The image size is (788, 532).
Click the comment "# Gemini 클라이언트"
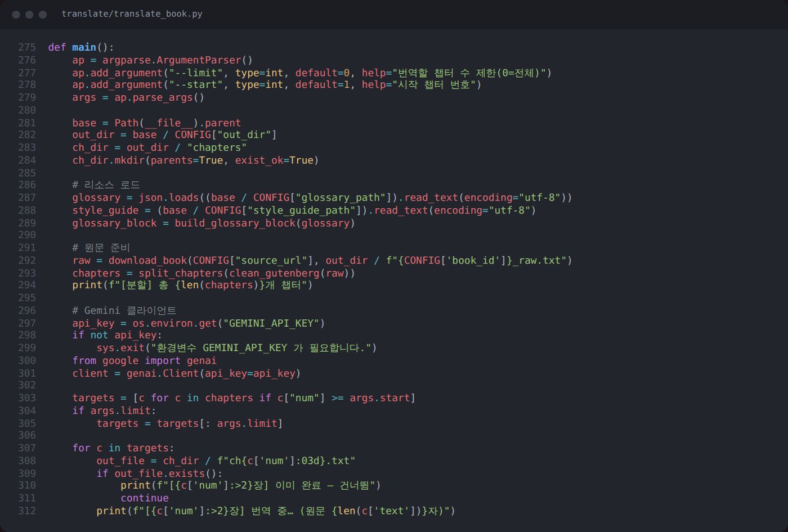click(x=124, y=310)
